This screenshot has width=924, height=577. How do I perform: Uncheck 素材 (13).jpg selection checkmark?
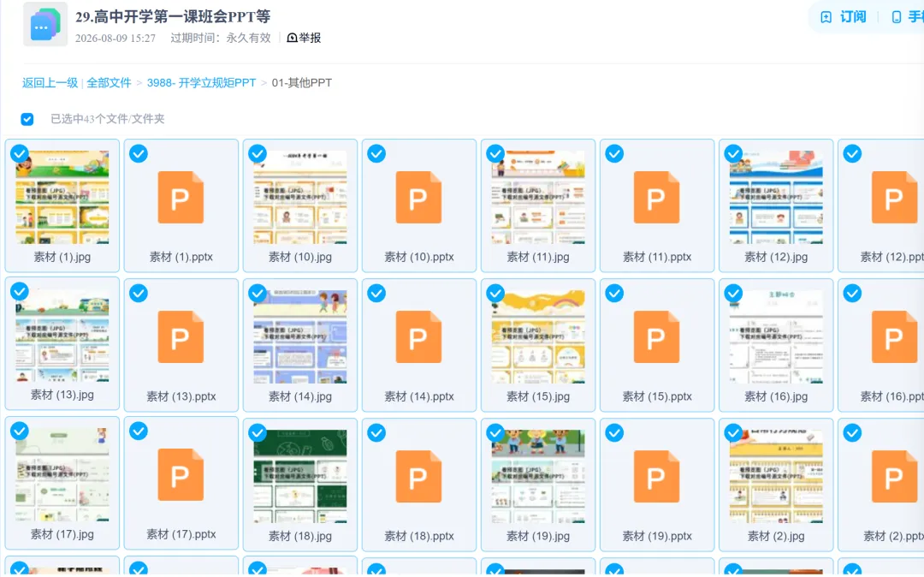[x=20, y=292]
